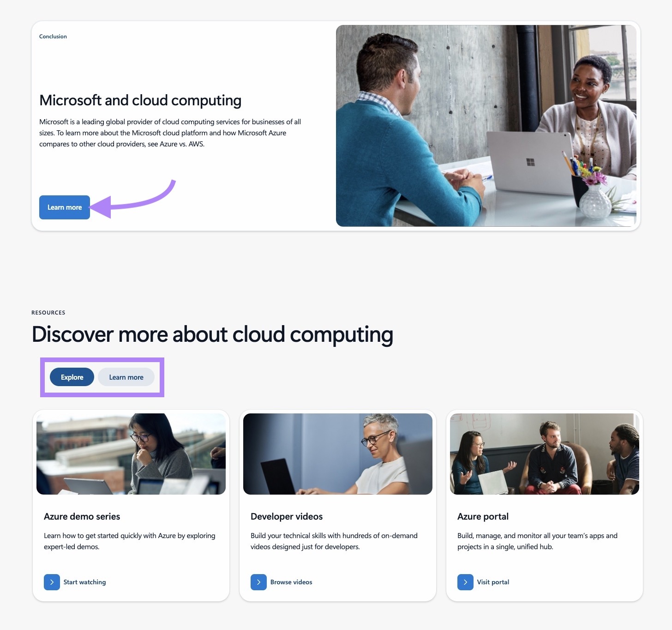The width and height of the screenshot is (672, 630).
Task: Click the arrow icon next to Browse videos
Action: (x=258, y=582)
